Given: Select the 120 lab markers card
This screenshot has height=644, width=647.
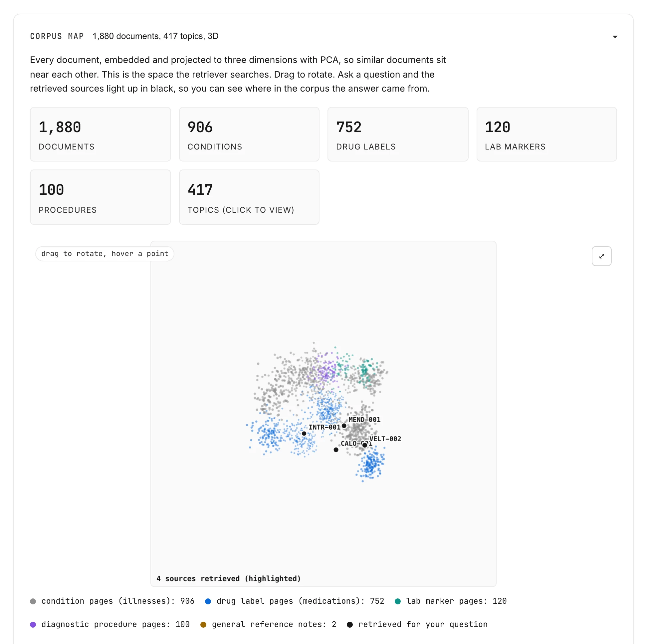Looking at the screenshot, I should pyautogui.click(x=546, y=134).
